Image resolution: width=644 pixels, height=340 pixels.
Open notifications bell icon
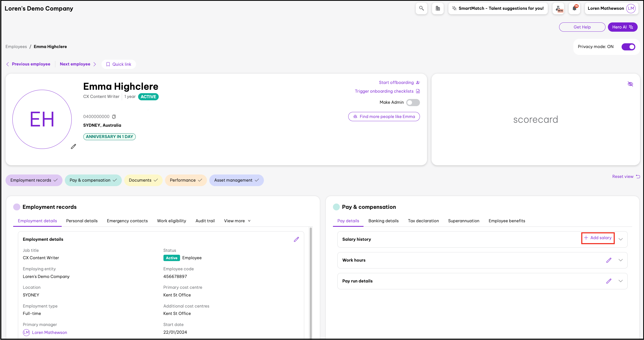574,8
